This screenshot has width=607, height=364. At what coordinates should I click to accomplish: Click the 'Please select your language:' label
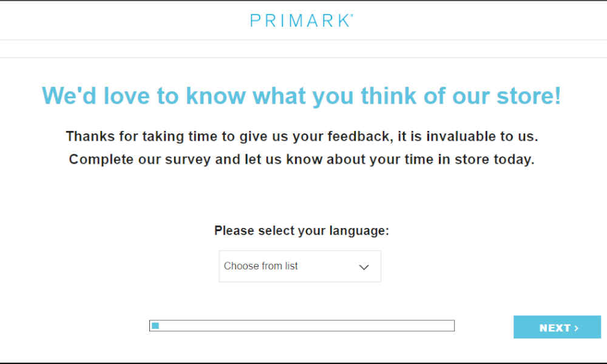302,231
